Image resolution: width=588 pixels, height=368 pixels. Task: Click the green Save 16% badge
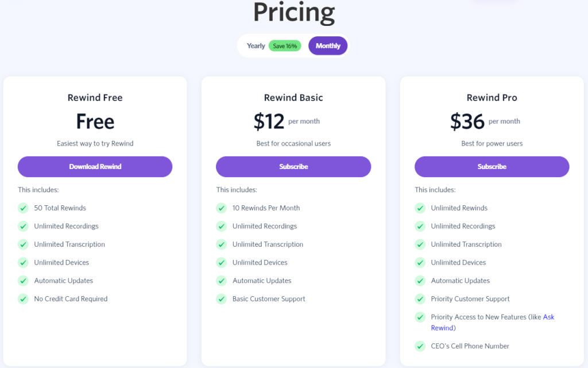click(285, 46)
